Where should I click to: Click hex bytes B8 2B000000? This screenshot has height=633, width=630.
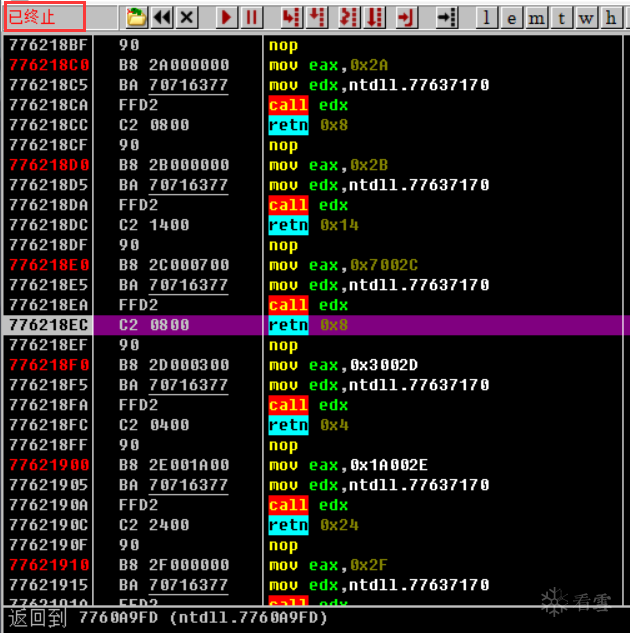[174, 165]
